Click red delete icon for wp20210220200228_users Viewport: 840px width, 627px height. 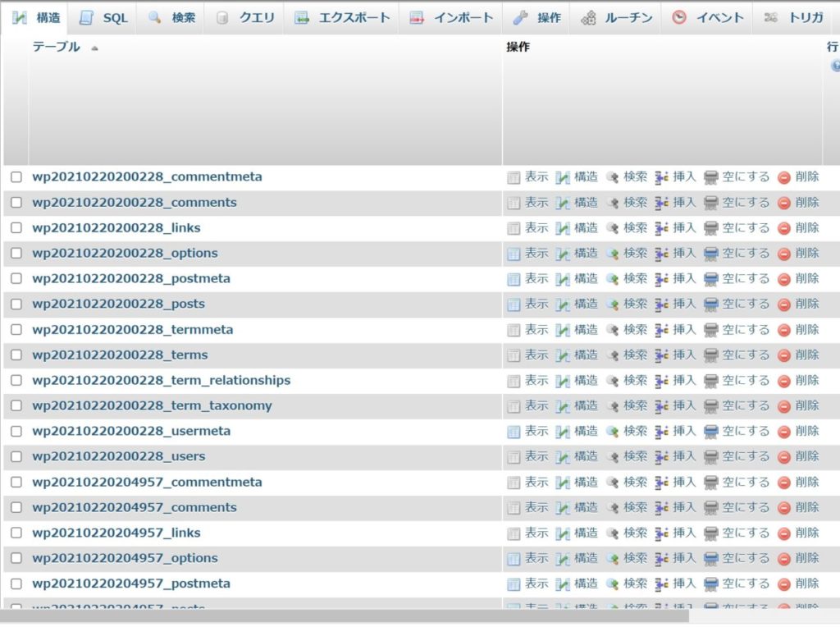[784, 457]
